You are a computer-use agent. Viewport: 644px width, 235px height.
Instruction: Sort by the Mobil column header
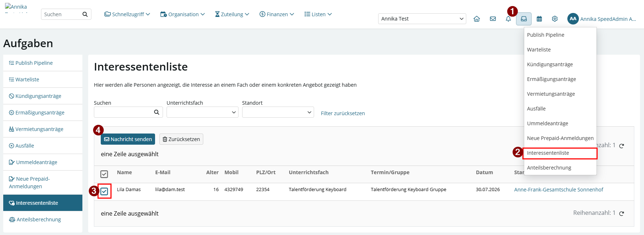click(231, 172)
